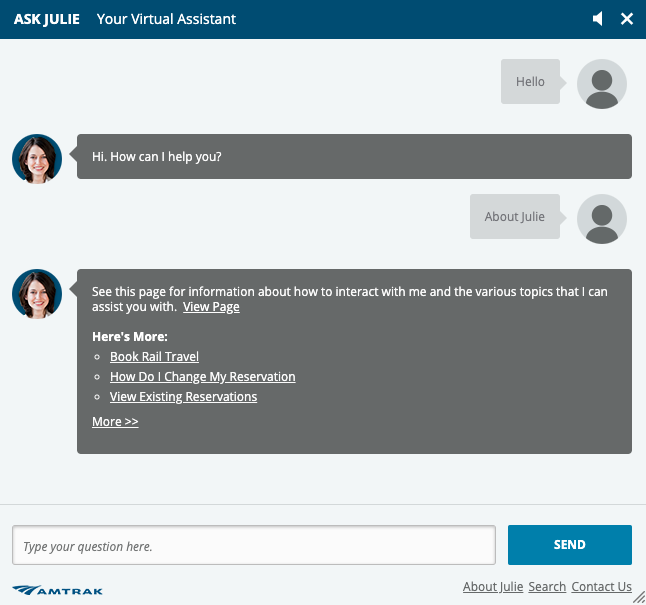Screen dimensions: 646x605
Task: Click the resize grip in window corner
Action: [x=639, y=598]
